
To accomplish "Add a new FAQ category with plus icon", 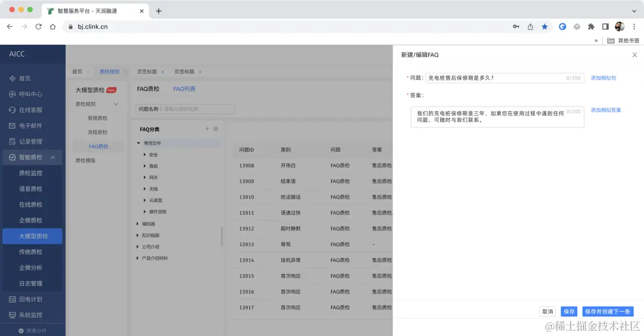I will pyautogui.click(x=207, y=129).
